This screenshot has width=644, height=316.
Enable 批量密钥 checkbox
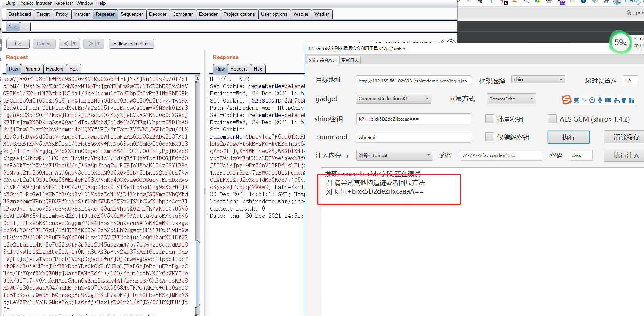tap(489, 119)
